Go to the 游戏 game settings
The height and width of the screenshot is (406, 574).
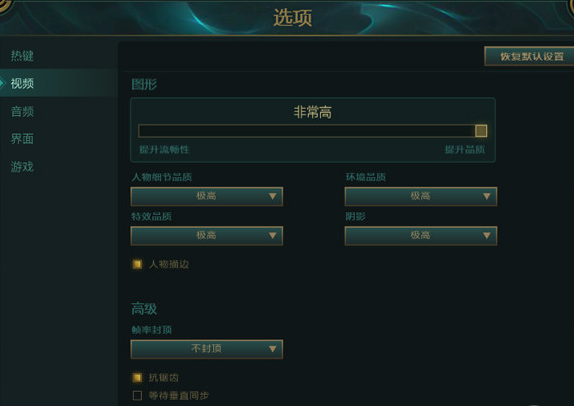22,167
